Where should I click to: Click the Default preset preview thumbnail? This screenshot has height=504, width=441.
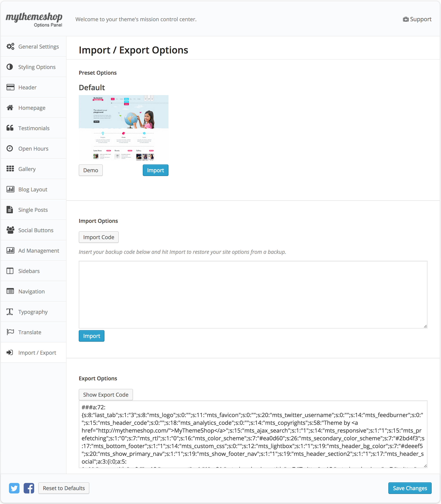tap(124, 128)
